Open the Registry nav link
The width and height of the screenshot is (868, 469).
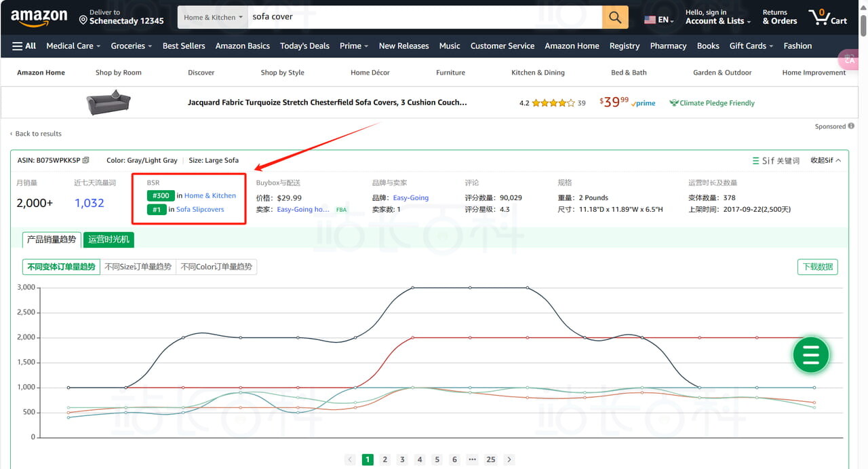click(x=625, y=46)
